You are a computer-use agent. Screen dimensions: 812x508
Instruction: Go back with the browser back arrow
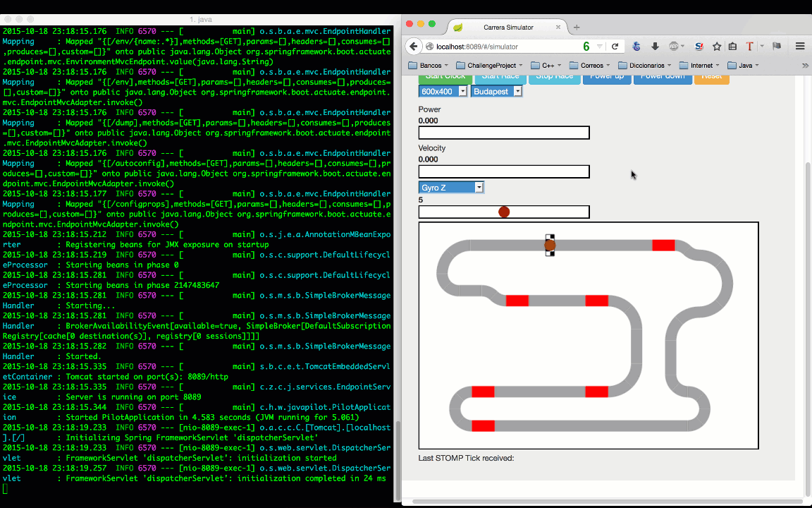coord(413,47)
